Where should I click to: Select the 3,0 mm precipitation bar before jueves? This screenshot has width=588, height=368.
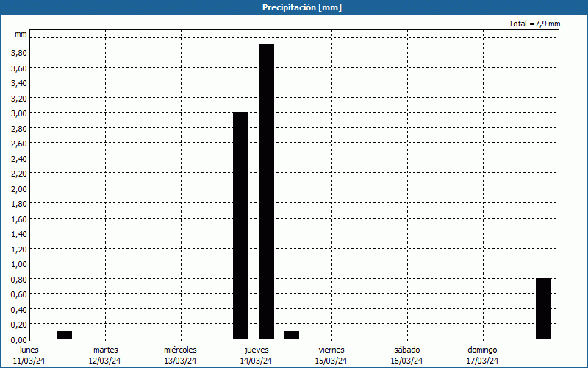pyautogui.click(x=241, y=225)
